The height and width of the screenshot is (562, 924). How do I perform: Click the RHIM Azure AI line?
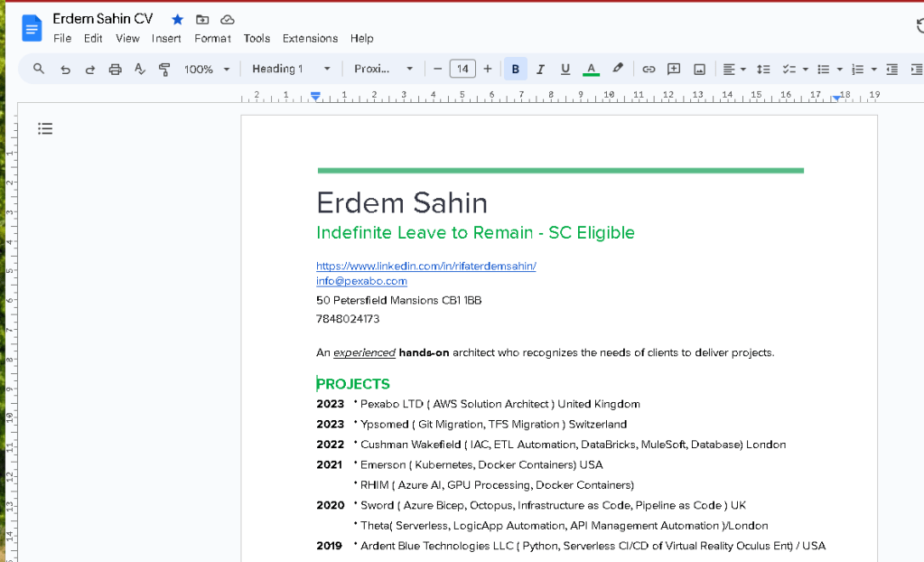497,484
